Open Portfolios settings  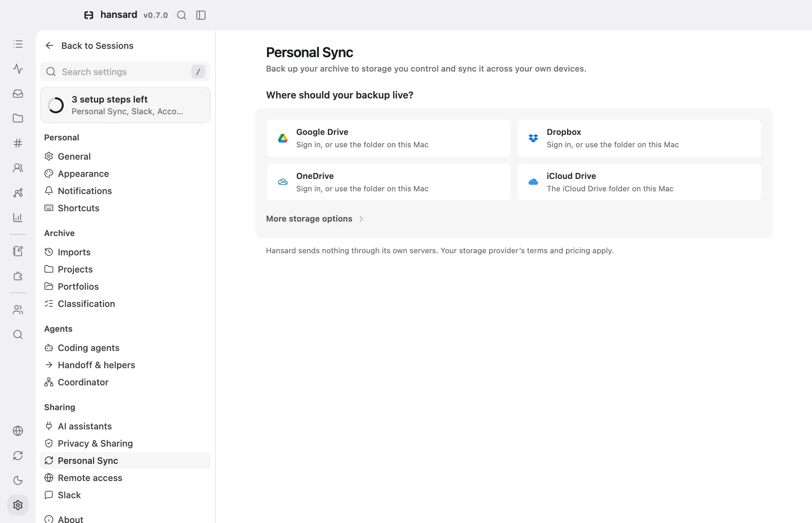(125, 287)
